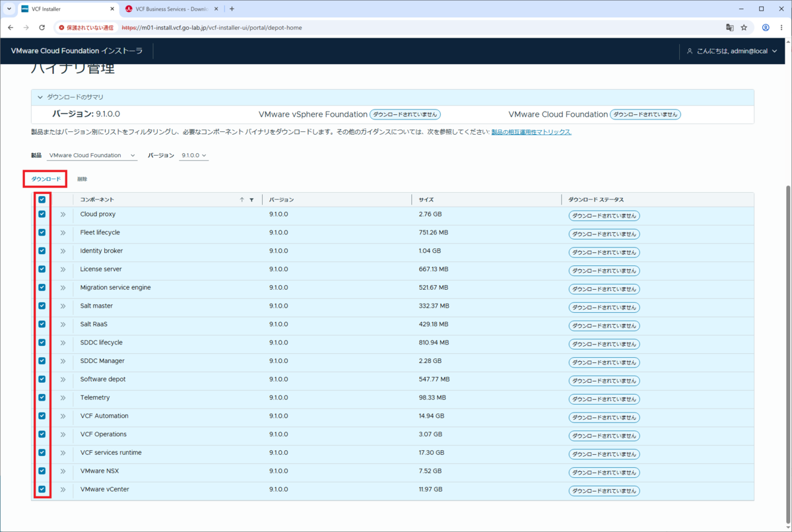The image size is (792, 532).
Task: Click the Telemetry component name
Action: point(95,397)
